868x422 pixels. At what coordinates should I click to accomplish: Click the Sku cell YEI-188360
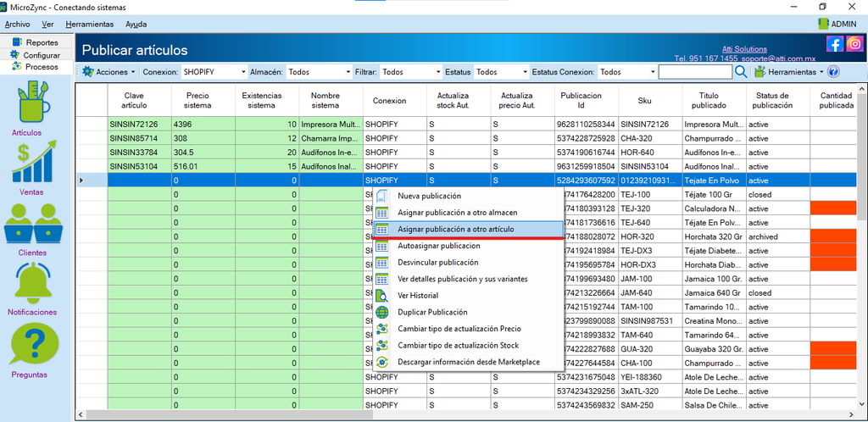[x=650, y=376]
